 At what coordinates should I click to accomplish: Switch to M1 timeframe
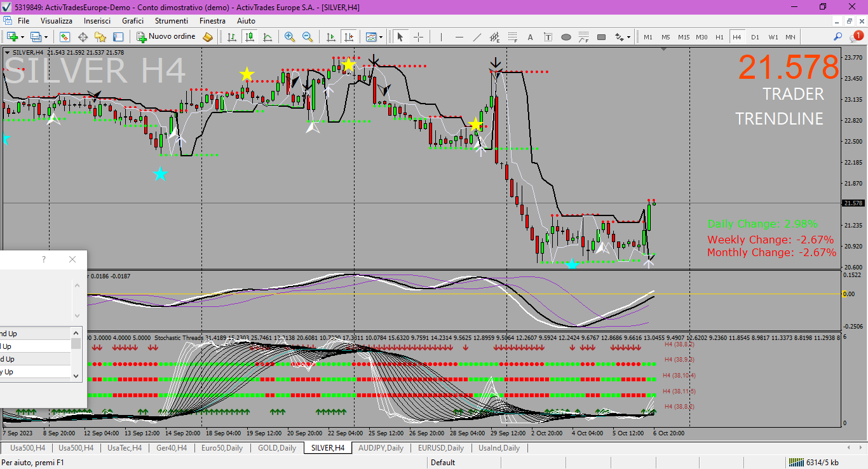[x=648, y=37]
